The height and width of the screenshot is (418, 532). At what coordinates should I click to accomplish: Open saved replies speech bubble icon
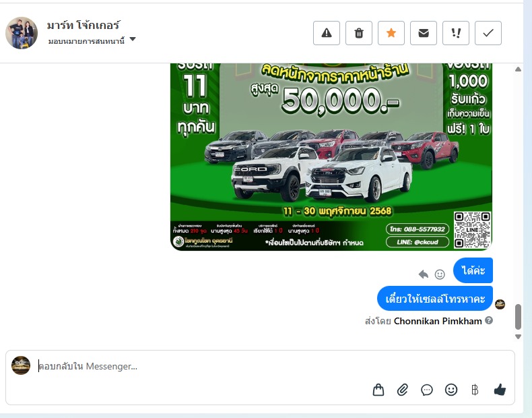point(426,390)
